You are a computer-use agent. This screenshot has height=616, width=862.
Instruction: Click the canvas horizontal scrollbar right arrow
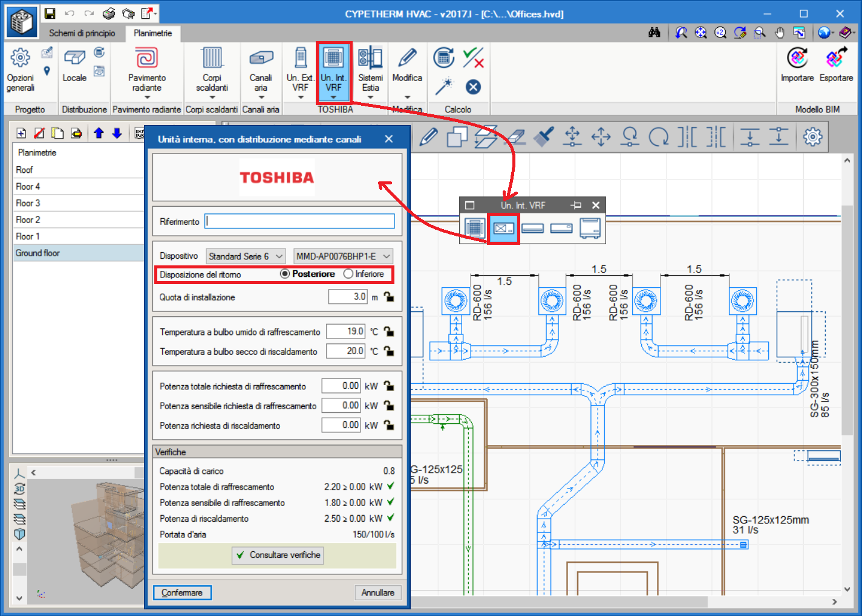point(835,602)
